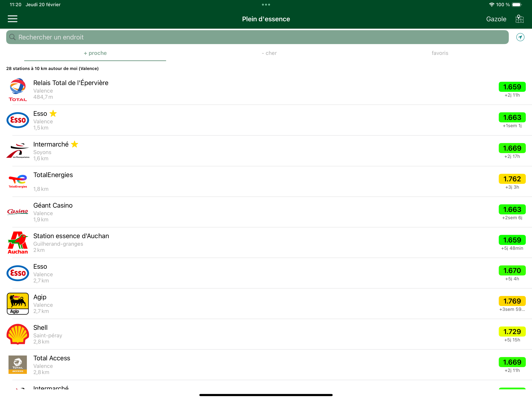
Task: Switch to the '- cher' tab
Action: tap(269, 53)
